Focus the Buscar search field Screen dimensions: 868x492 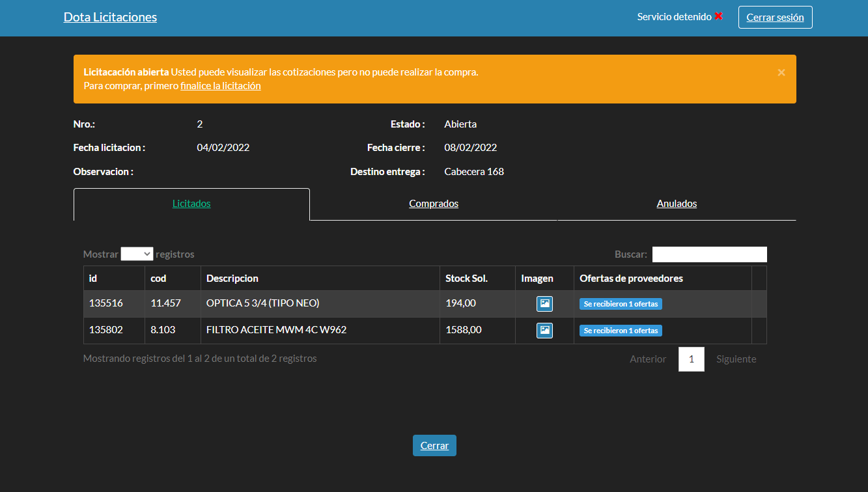709,254
